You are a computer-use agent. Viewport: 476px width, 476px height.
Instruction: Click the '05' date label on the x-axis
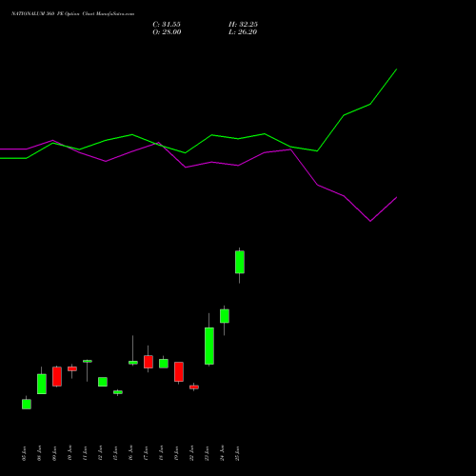click(x=24, y=453)
